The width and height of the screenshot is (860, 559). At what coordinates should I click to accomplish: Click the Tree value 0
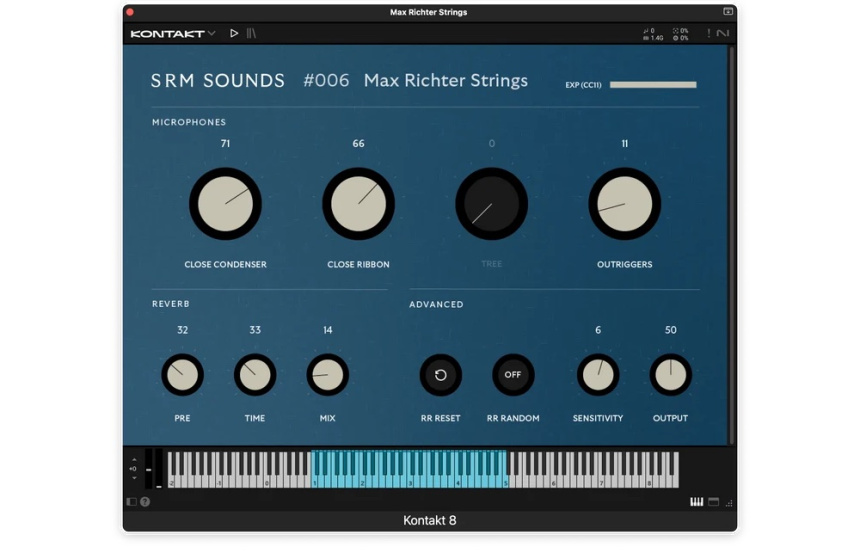[491, 144]
